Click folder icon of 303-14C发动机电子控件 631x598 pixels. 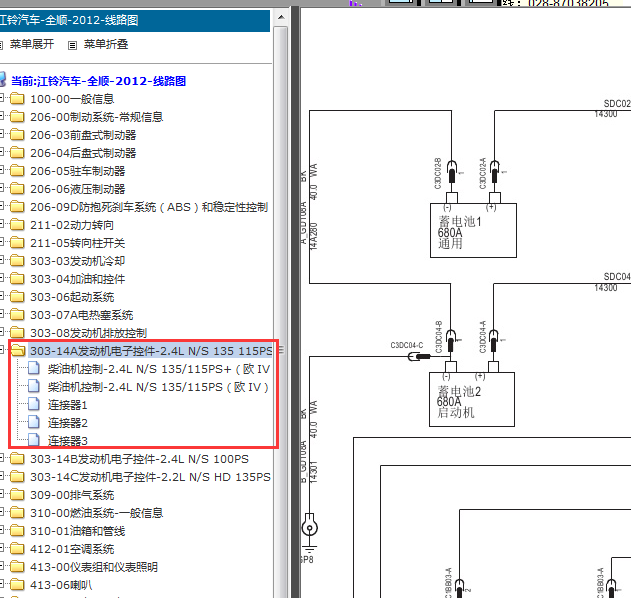(x=17, y=476)
